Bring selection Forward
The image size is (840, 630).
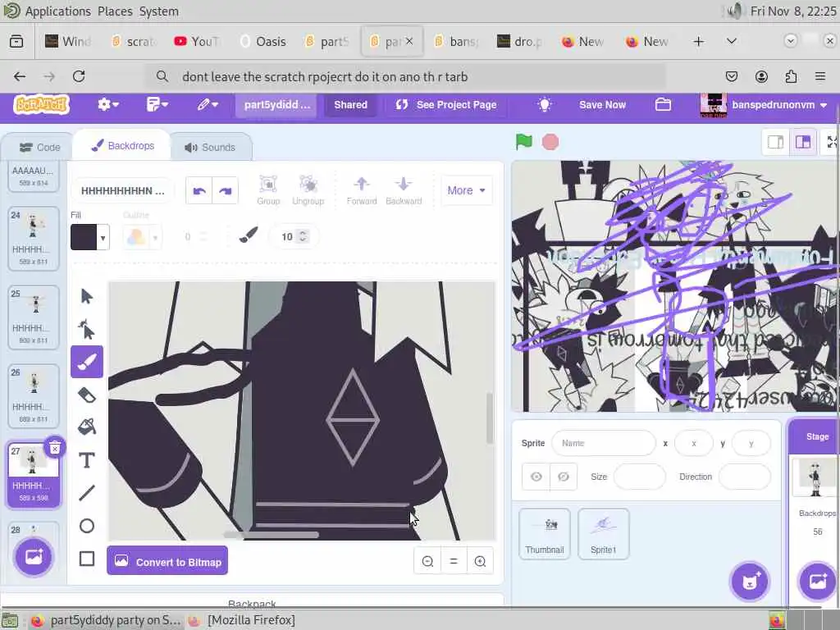tap(362, 190)
